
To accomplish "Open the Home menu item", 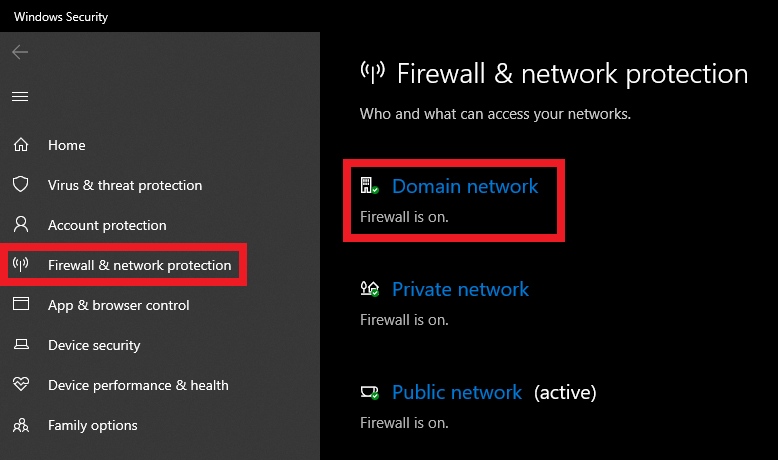I will pyautogui.click(x=66, y=145).
